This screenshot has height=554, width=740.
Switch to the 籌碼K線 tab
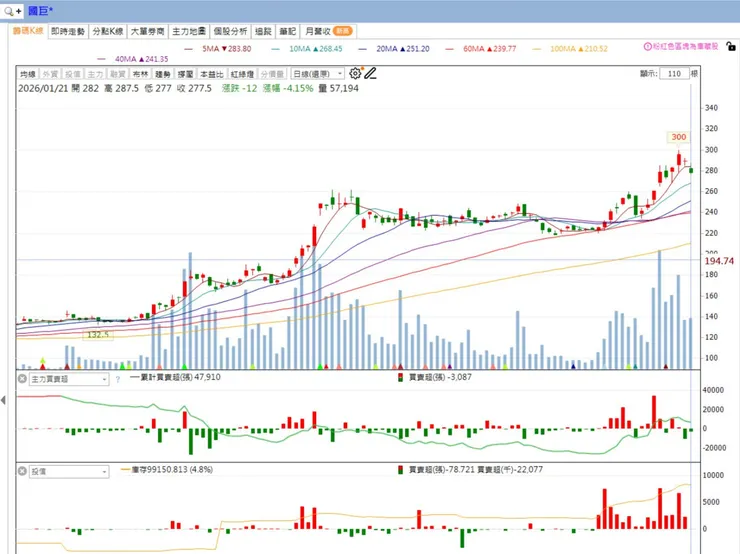(x=28, y=31)
